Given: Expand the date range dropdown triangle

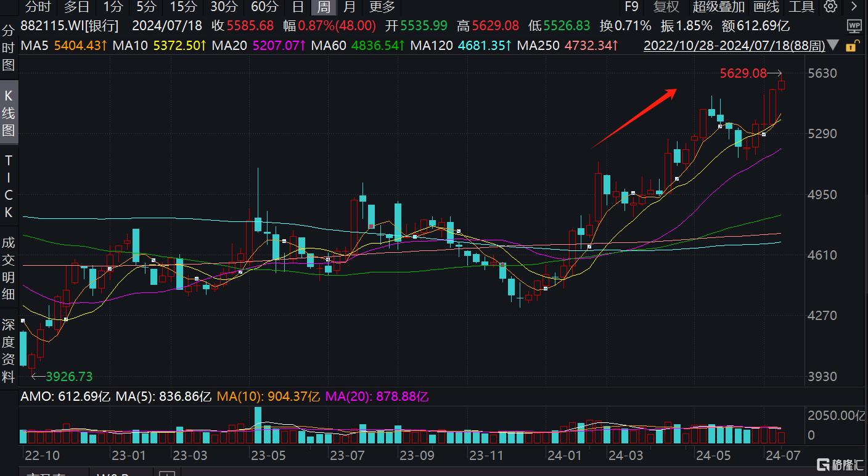Looking at the screenshot, I should [x=833, y=46].
